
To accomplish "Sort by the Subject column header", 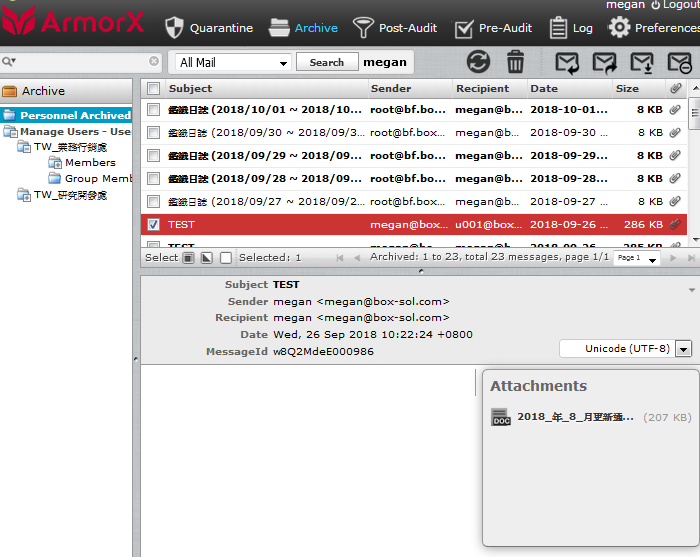I will click(267, 88).
